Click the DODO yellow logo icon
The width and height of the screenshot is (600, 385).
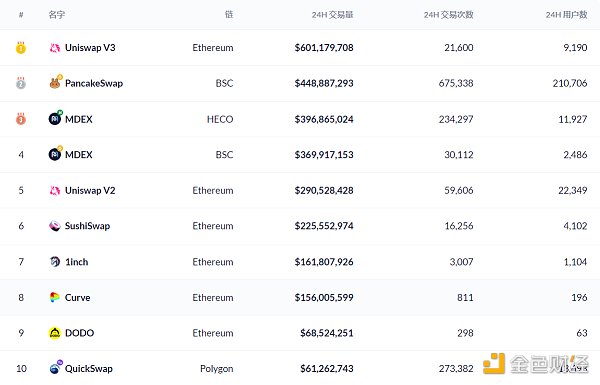click(55, 333)
